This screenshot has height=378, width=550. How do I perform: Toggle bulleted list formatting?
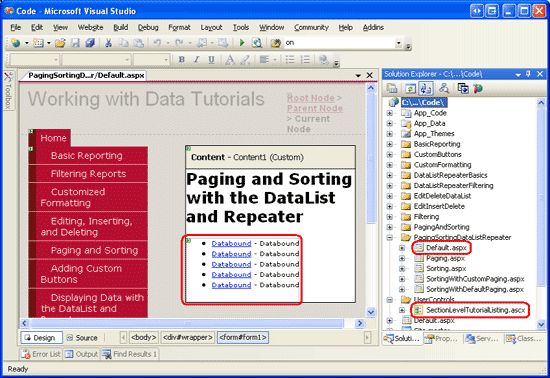click(x=290, y=60)
